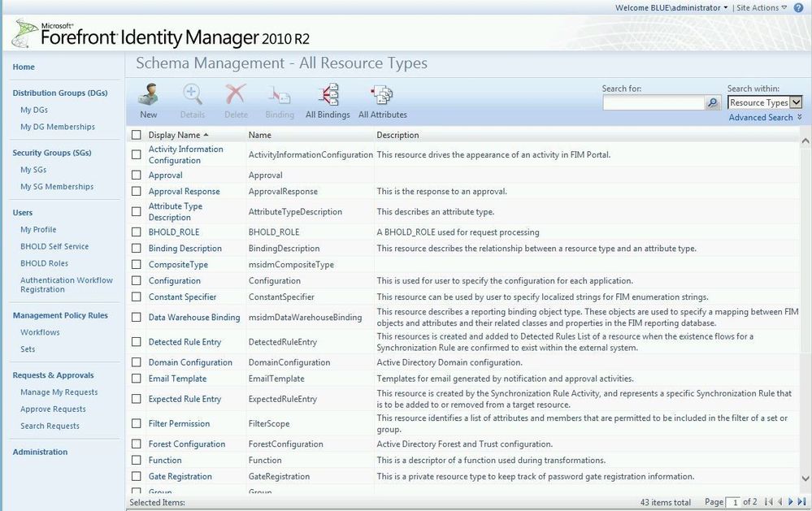Open the Workflows link
This screenshot has width=812, height=511.
coord(40,332)
